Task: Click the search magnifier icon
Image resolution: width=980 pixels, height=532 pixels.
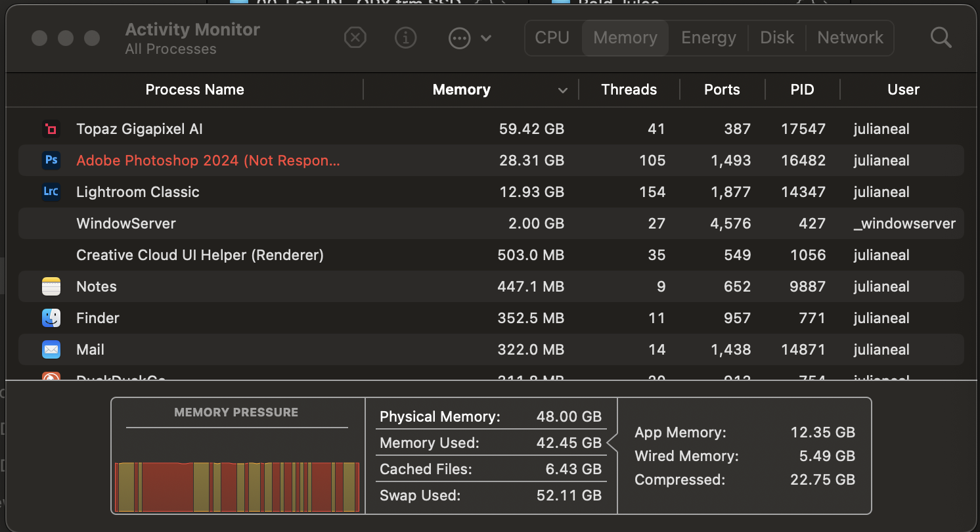Action: 941,38
